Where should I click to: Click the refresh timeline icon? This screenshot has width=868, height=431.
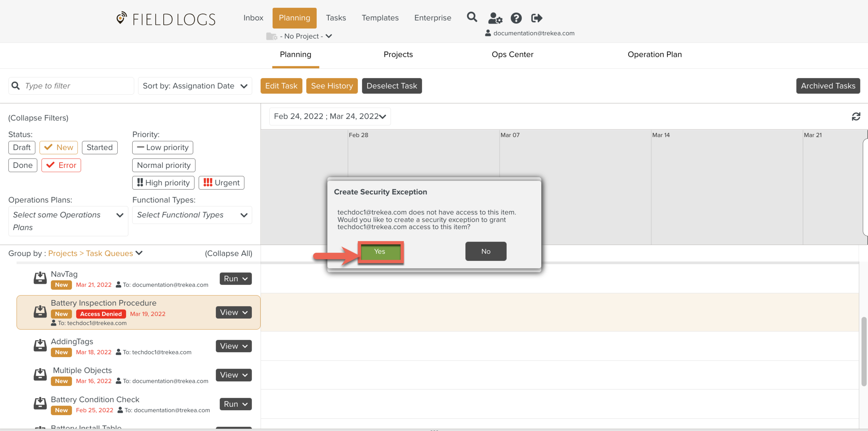coord(856,117)
